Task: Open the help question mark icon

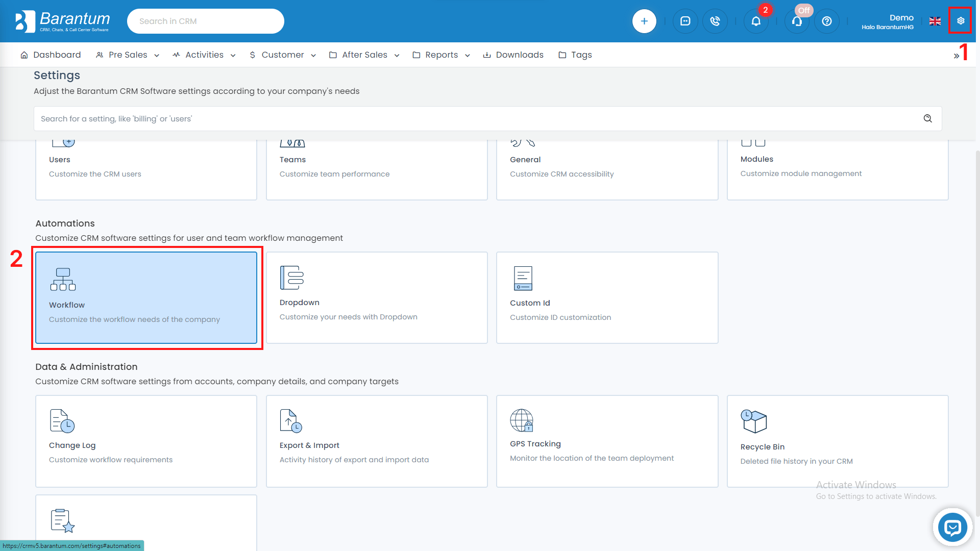Action: click(827, 21)
